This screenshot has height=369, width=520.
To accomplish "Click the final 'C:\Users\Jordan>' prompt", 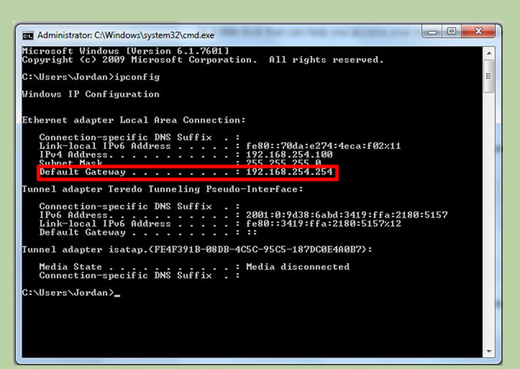I will (68, 293).
